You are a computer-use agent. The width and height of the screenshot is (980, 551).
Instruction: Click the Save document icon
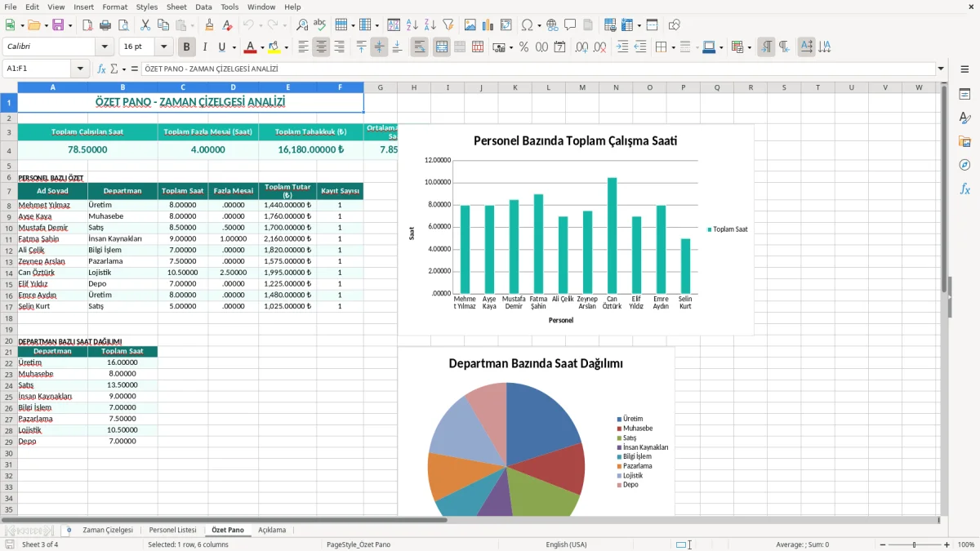click(58, 25)
